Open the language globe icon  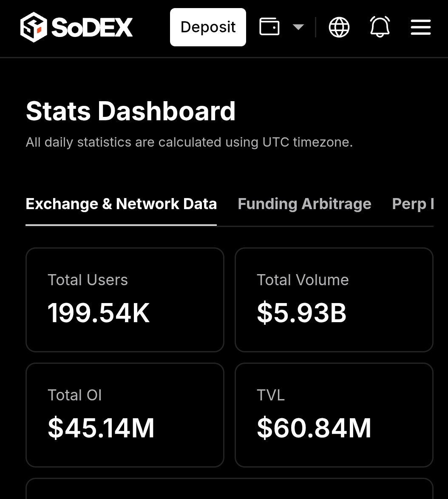pos(339,27)
